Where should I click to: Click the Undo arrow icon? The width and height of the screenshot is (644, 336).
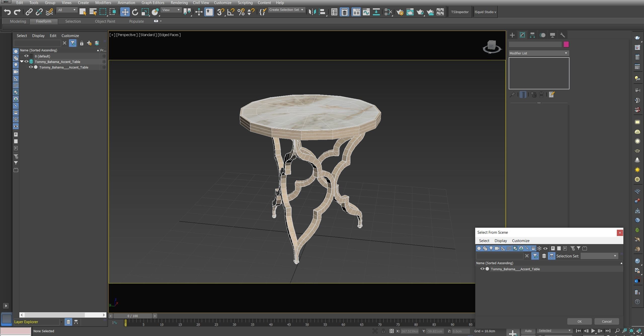pyautogui.click(x=7, y=12)
